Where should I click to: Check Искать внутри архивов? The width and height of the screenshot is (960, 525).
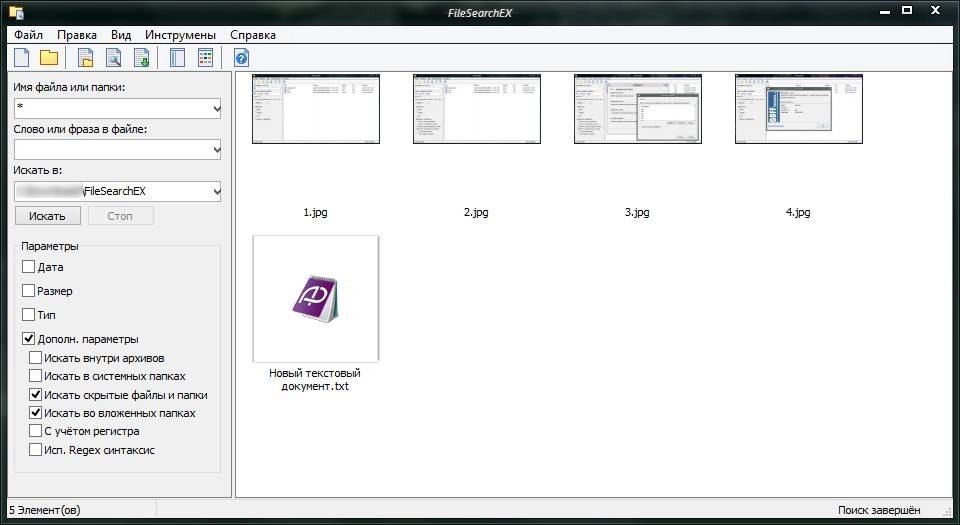36,357
